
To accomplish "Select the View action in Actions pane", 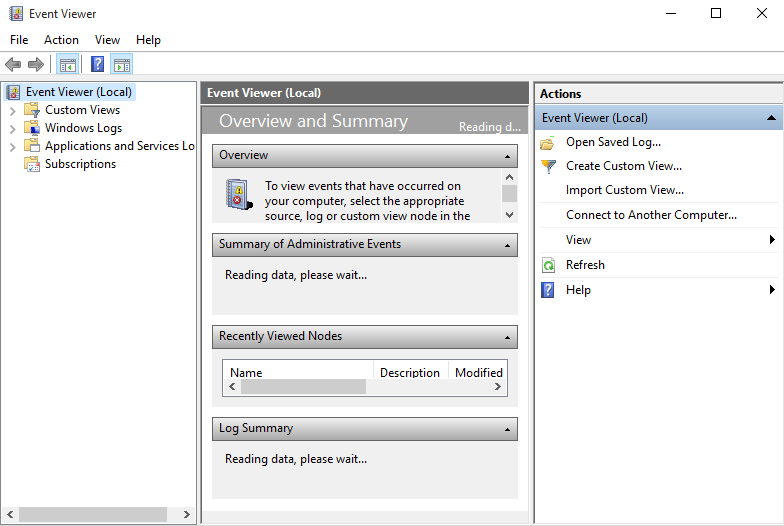I will [x=578, y=240].
